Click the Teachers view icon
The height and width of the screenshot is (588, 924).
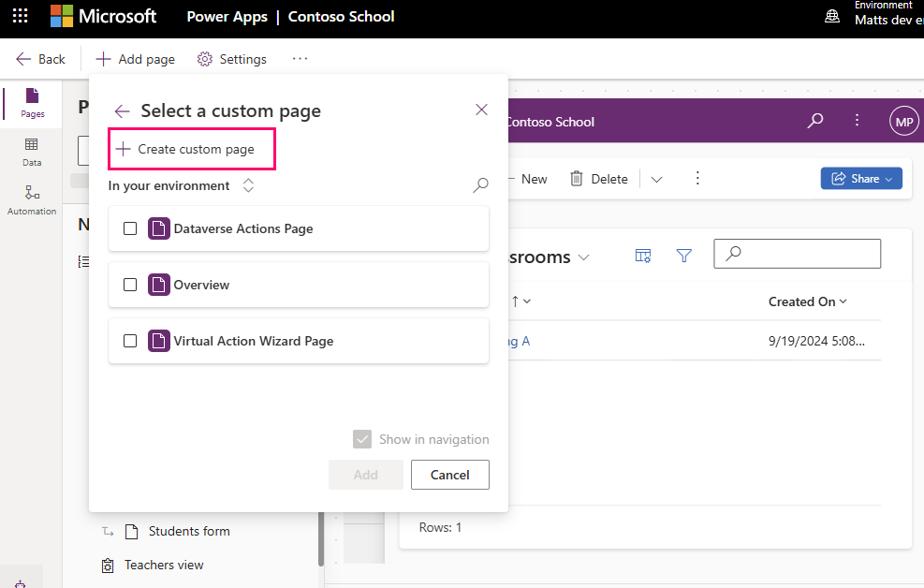(x=108, y=566)
